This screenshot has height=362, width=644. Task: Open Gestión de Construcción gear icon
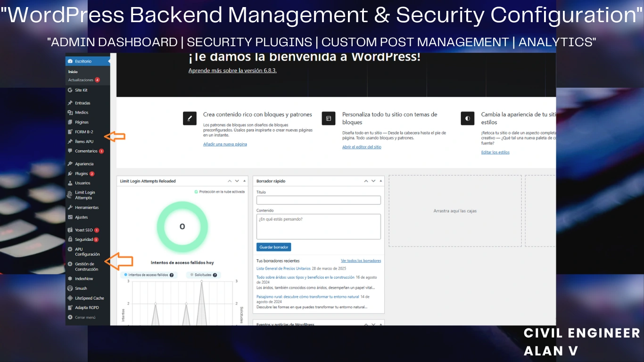(x=70, y=264)
